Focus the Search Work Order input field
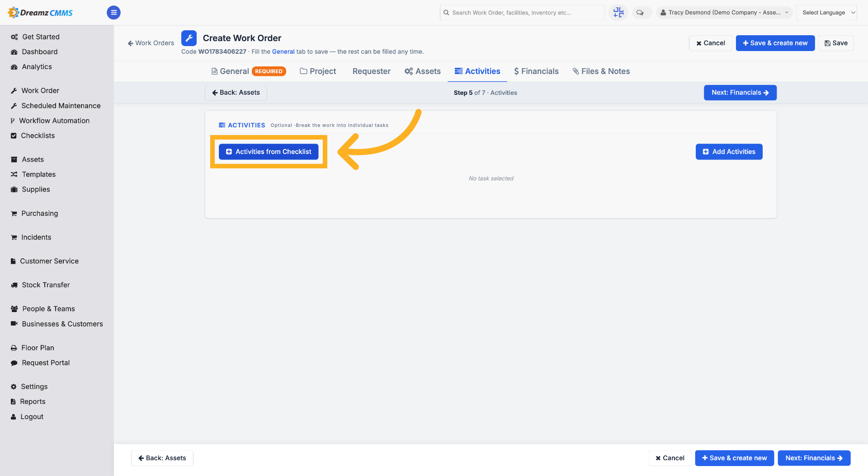Viewport: 868px width, 476px height. pos(522,13)
